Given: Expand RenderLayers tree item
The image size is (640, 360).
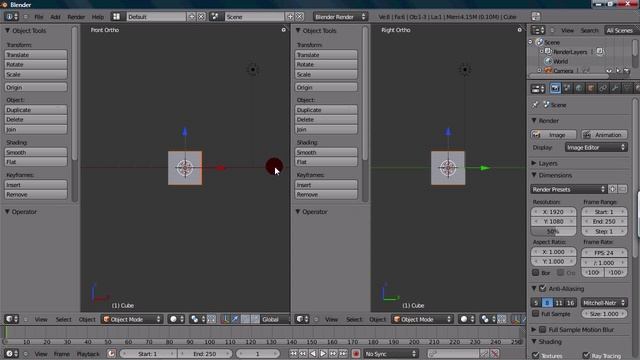Looking at the screenshot, I should pos(542,52).
